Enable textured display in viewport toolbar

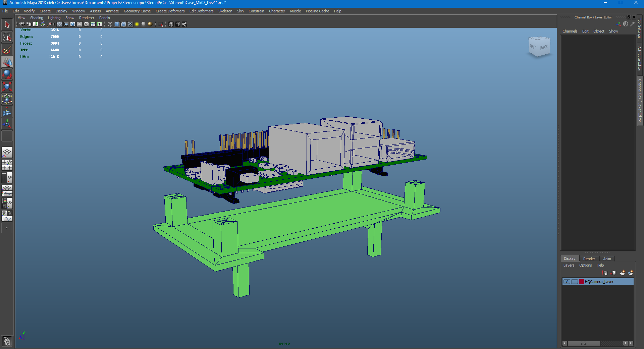(x=130, y=24)
